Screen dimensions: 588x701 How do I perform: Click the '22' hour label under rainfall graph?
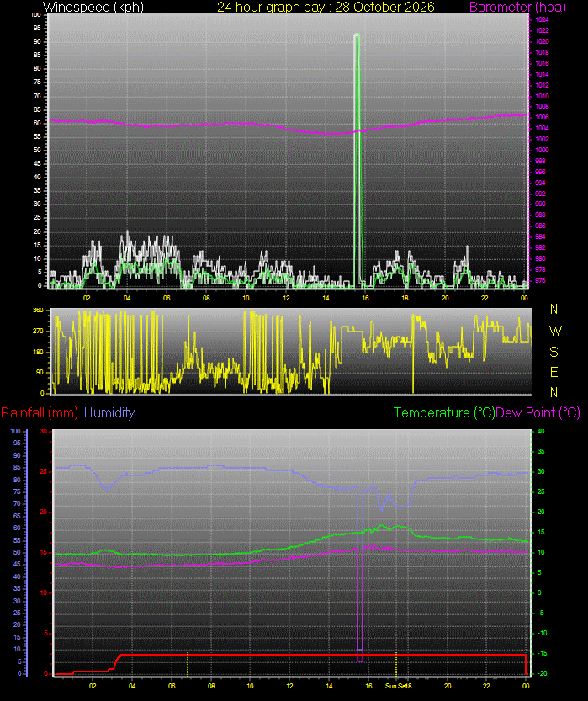click(486, 686)
